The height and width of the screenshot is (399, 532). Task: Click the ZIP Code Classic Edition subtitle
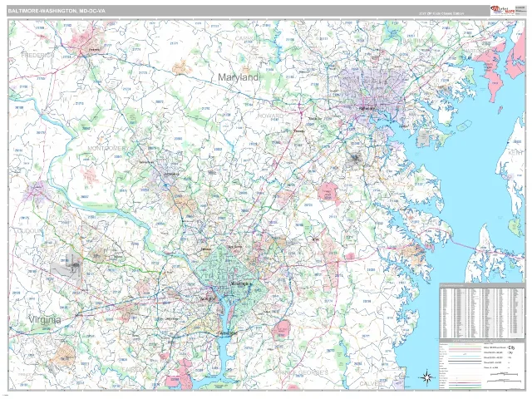pos(441,13)
